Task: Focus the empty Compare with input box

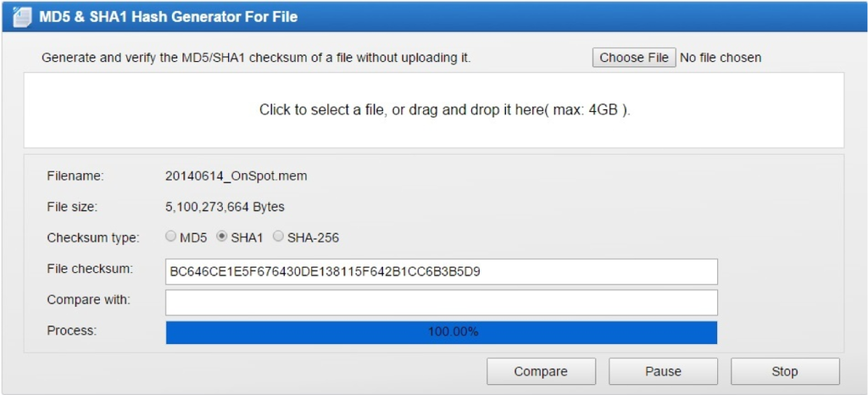Action: coord(441,302)
